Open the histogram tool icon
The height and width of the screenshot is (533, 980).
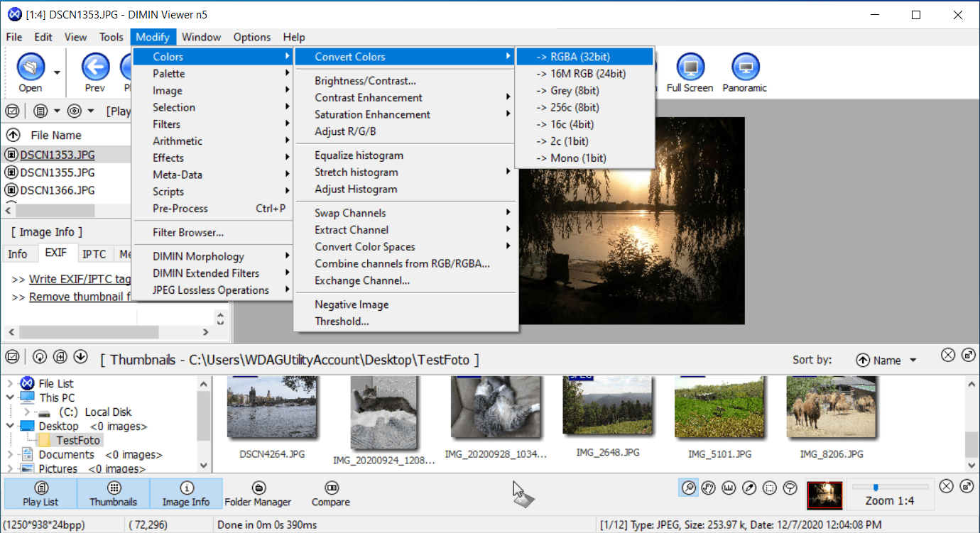(729, 488)
